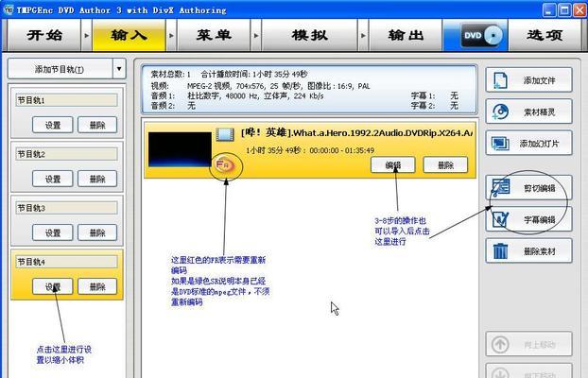This screenshot has height=378, width=588.
Task: Open the 输出 tab
Action: (406, 35)
